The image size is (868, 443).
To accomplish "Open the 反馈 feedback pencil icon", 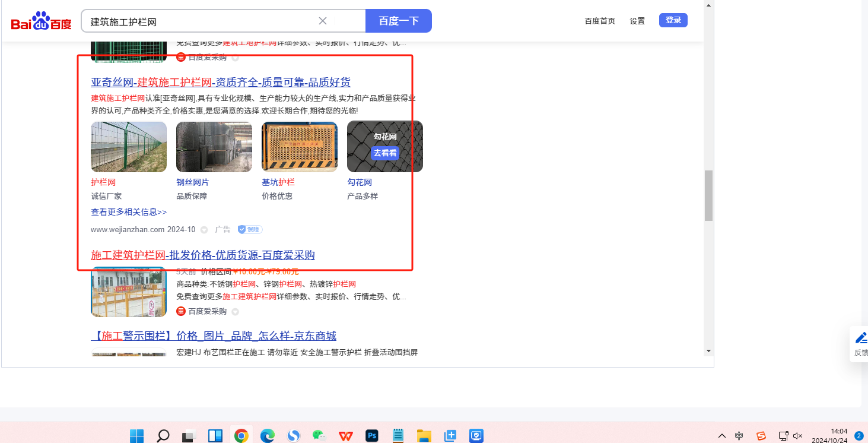I will tap(861, 338).
